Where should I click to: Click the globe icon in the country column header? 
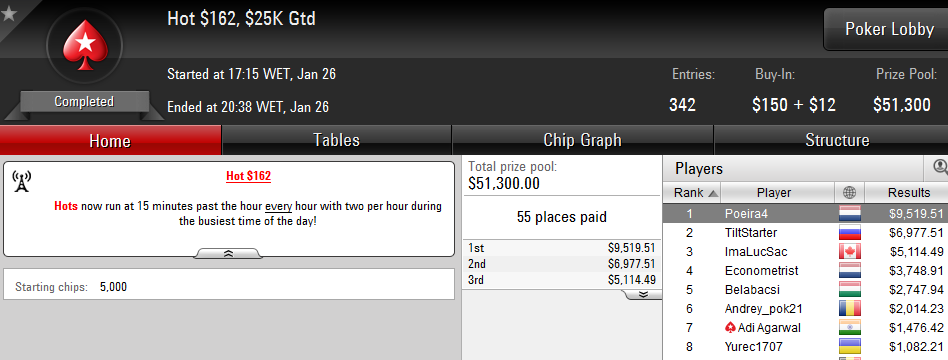click(849, 193)
